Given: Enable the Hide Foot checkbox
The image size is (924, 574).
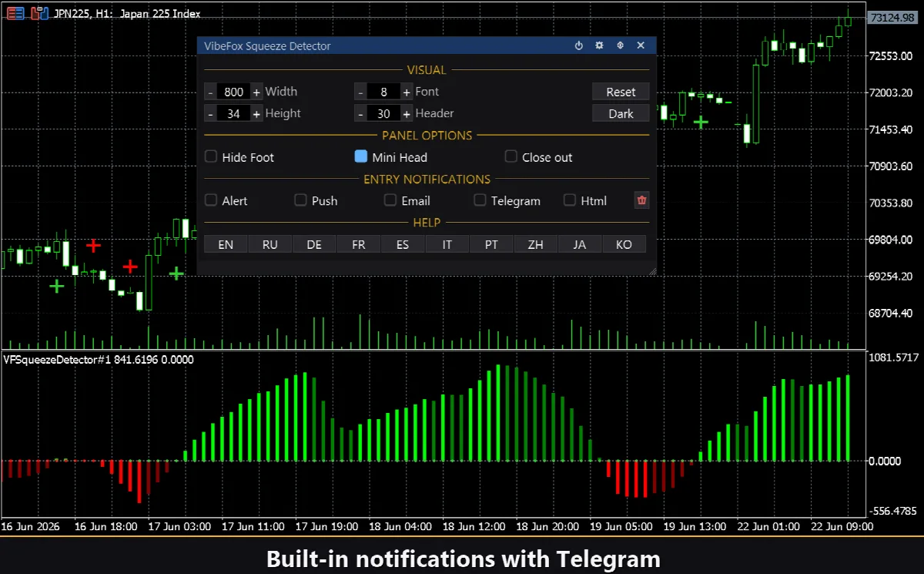Looking at the screenshot, I should coord(211,156).
